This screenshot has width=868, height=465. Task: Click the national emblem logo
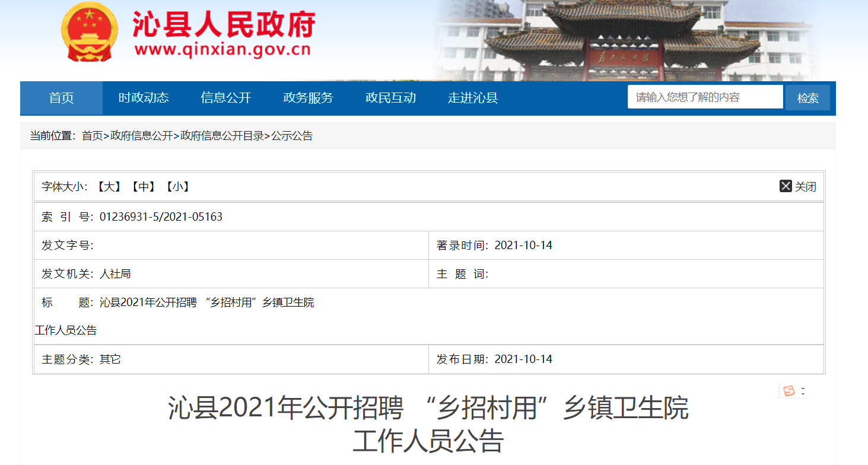[90, 33]
